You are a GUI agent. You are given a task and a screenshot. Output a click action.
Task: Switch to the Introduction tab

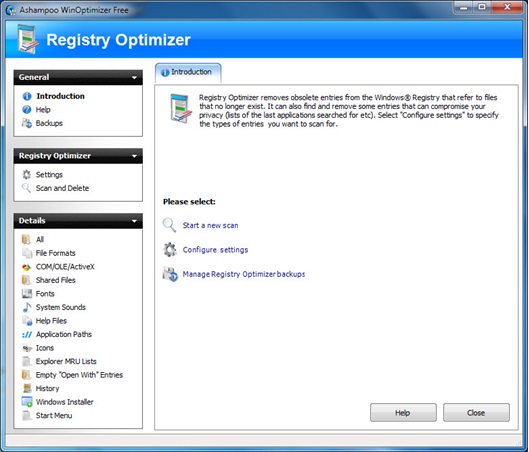(188, 72)
